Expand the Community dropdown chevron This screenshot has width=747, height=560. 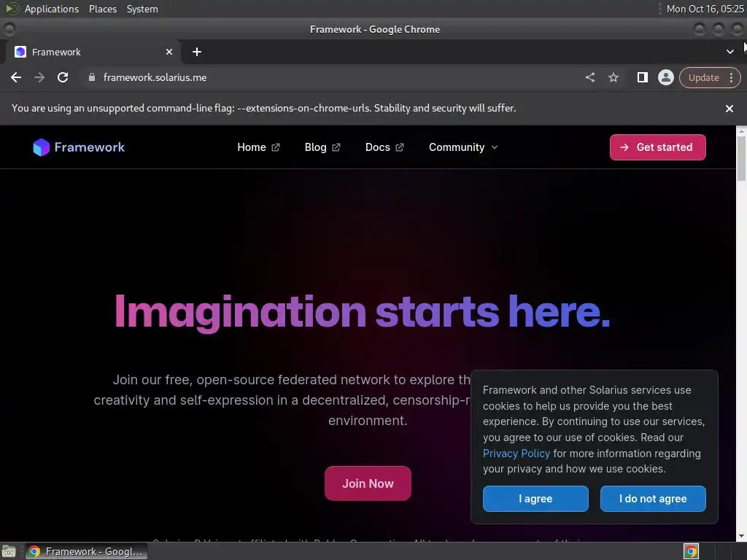click(x=495, y=147)
